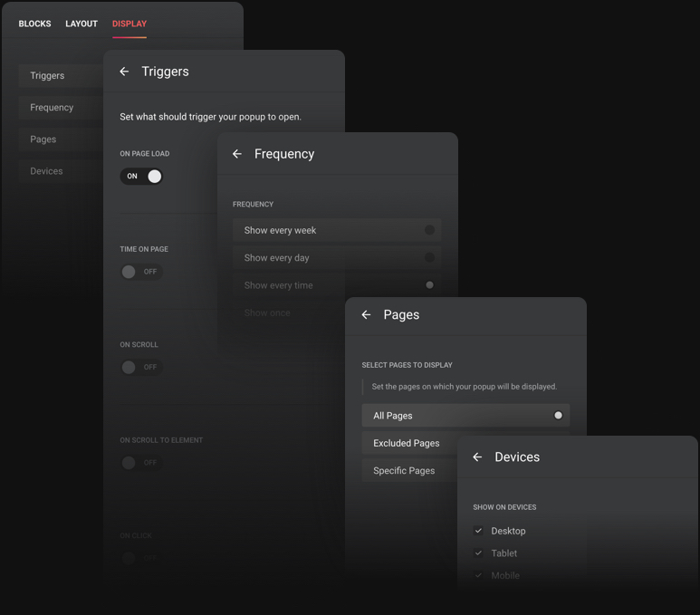Click the back arrow next to Devices
Viewport: 700px width, 615px height.
(x=477, y=457)
